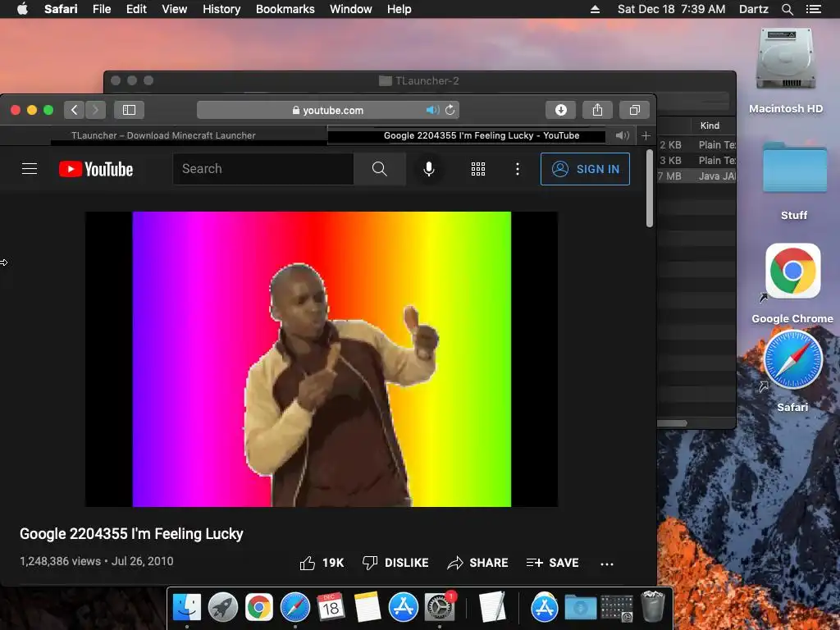Open the Edit menu

[x=136, y=9]
